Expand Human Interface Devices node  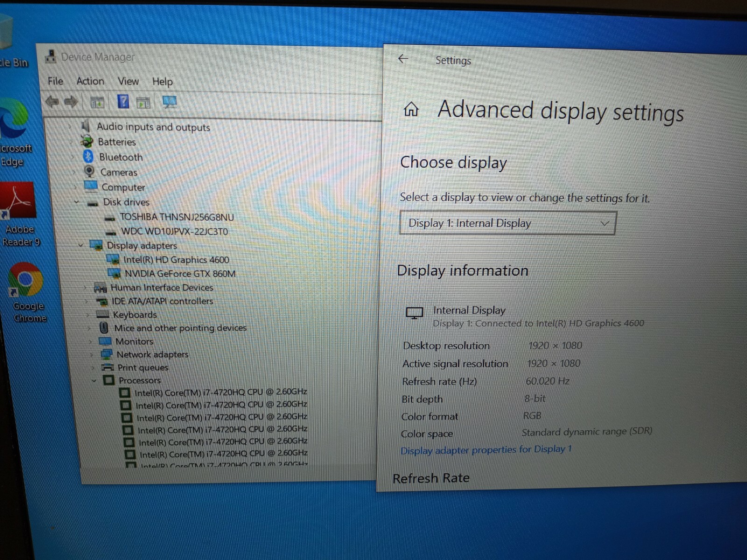coord(85,287)
